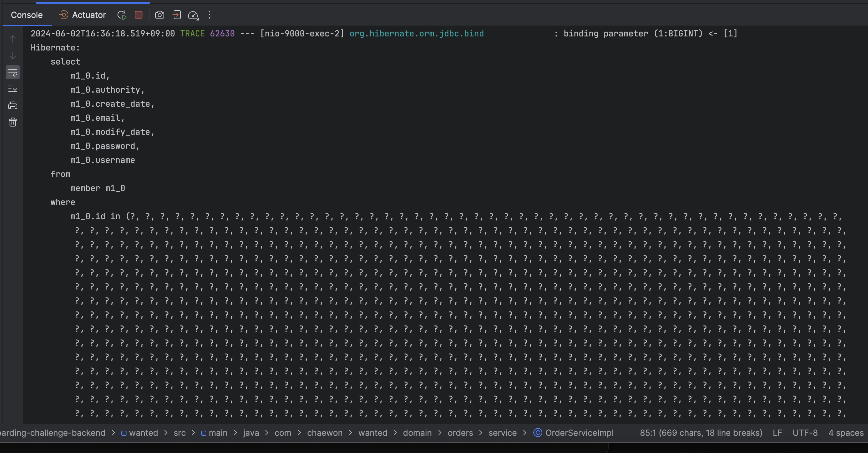
Task: Click OrderServiceImpl in the breadcrumb
Action: pyautogui.click(x=579, y=433)
